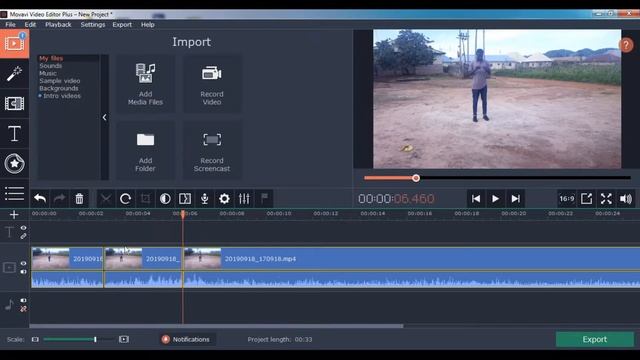Open the Help menu
The width and height of the screenshot is (640, 360).
pos(147,24)
